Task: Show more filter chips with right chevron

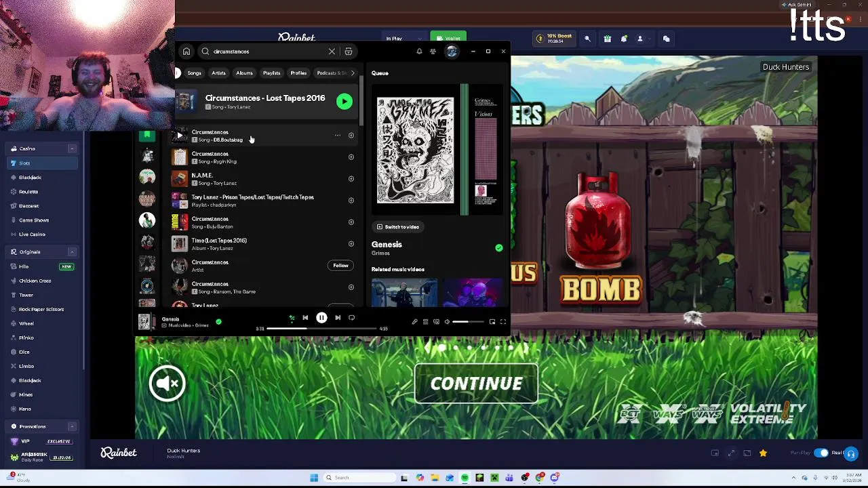Action: [353, 73]
